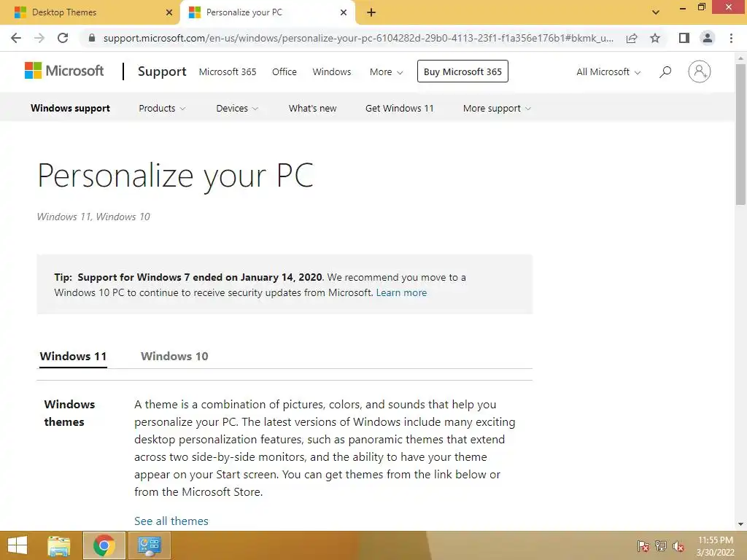Bookmark this page with the star icon

[655, 38]
